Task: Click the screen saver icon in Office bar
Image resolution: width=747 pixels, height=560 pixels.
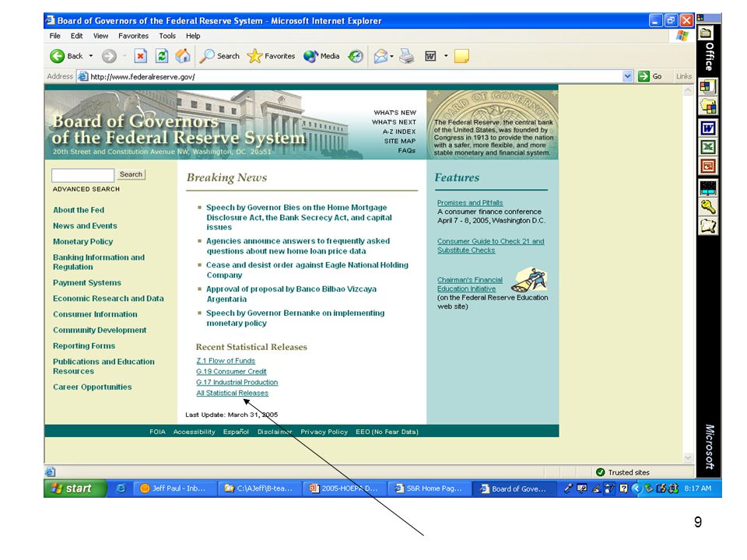Action: (707, 187)
